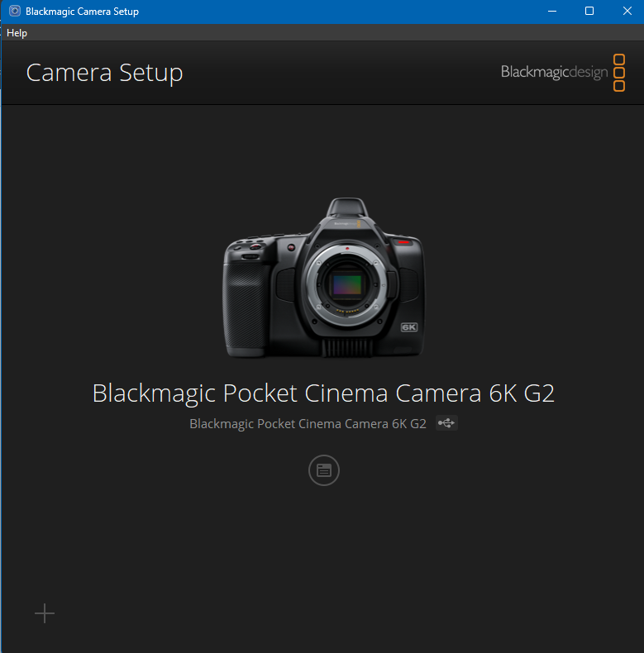This screenshot has height=653, width=644.
Task: Close the Blackmagic Camera Setup window
Action: [x=627, y=12]
